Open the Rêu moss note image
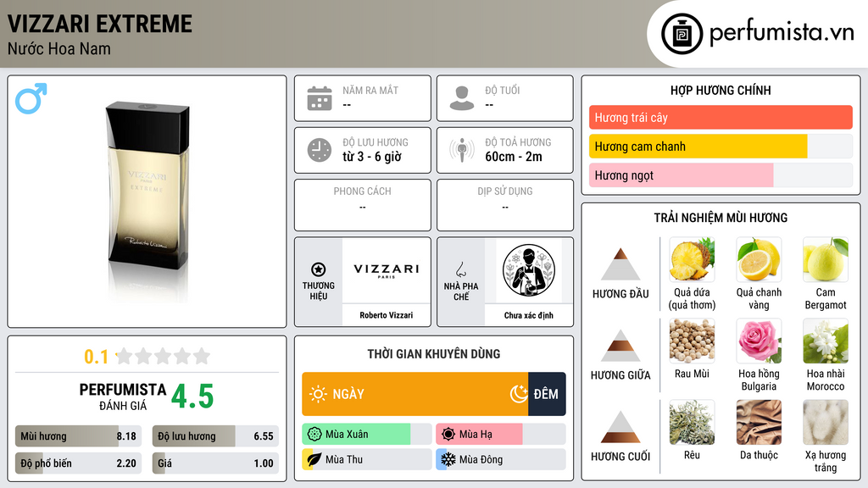The width and height of the screenshot is (868, 488). 692,422
